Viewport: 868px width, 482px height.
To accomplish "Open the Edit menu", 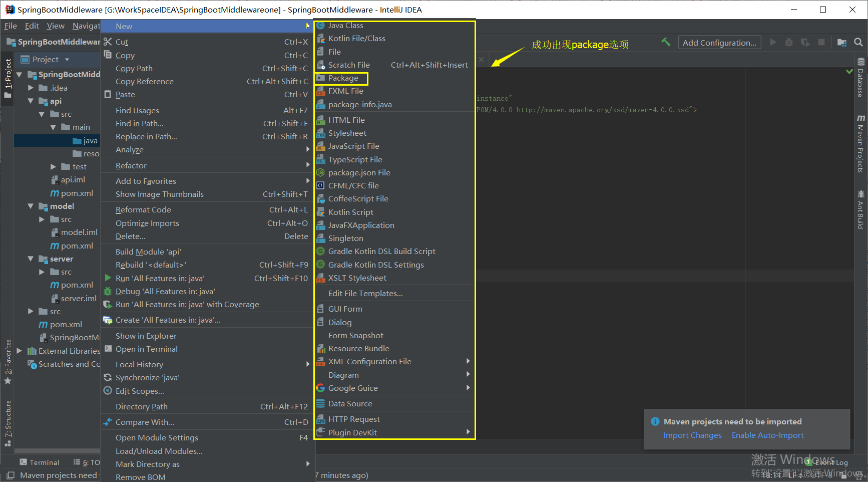I will click(x=32, y=26).
